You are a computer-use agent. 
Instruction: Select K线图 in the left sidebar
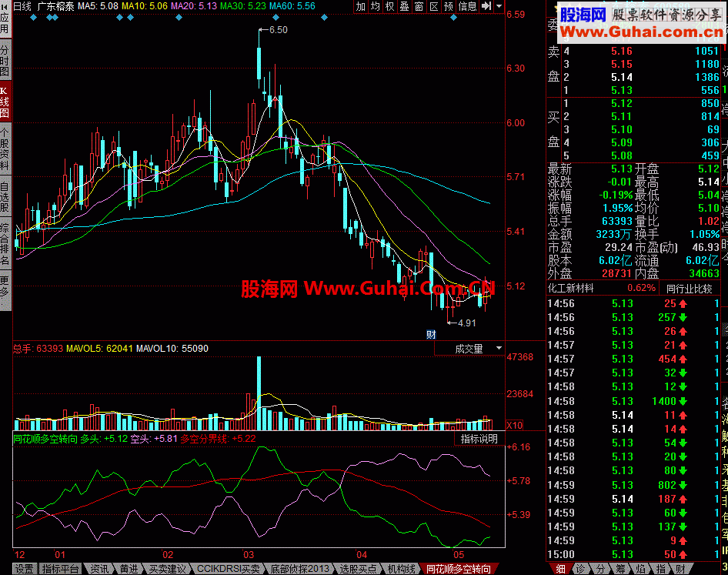click(x=5, y=102)
